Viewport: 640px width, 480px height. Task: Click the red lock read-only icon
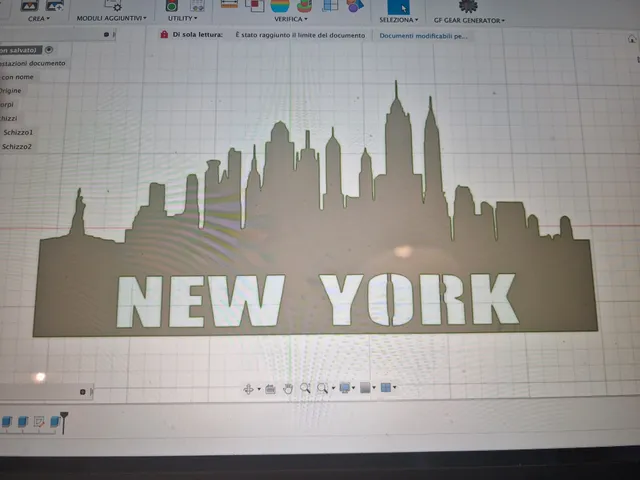164,34
